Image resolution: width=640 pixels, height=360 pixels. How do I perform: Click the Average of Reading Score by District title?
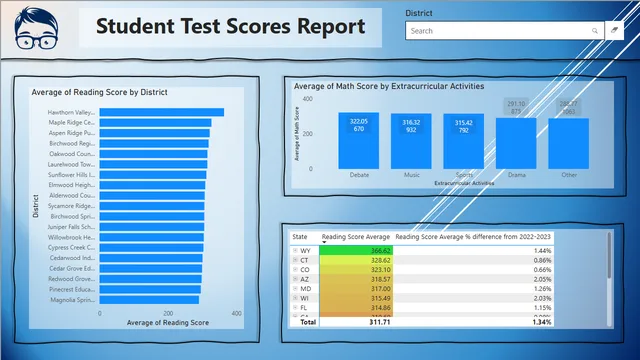[x=100, y=92]
